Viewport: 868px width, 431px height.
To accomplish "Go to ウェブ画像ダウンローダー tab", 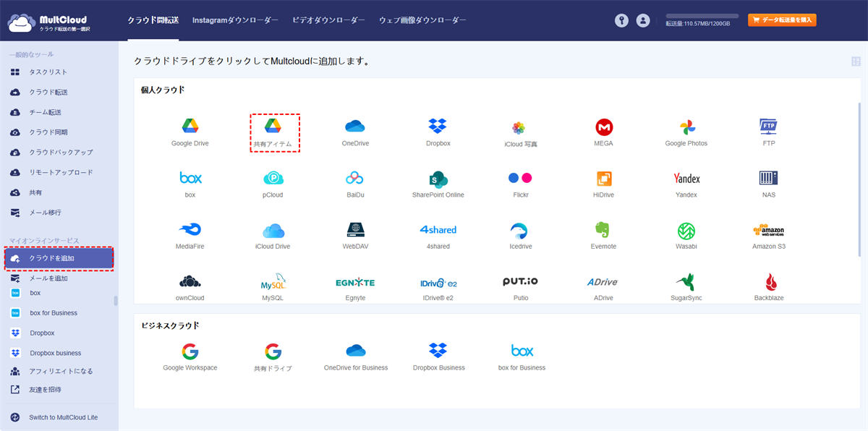I will click(x=422, y=20).
